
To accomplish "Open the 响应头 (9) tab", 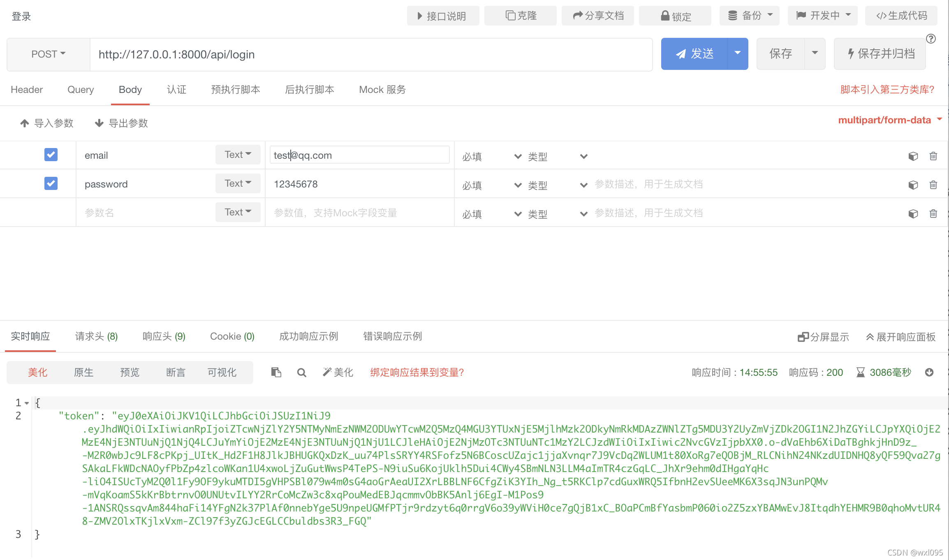I will (164, 336).
